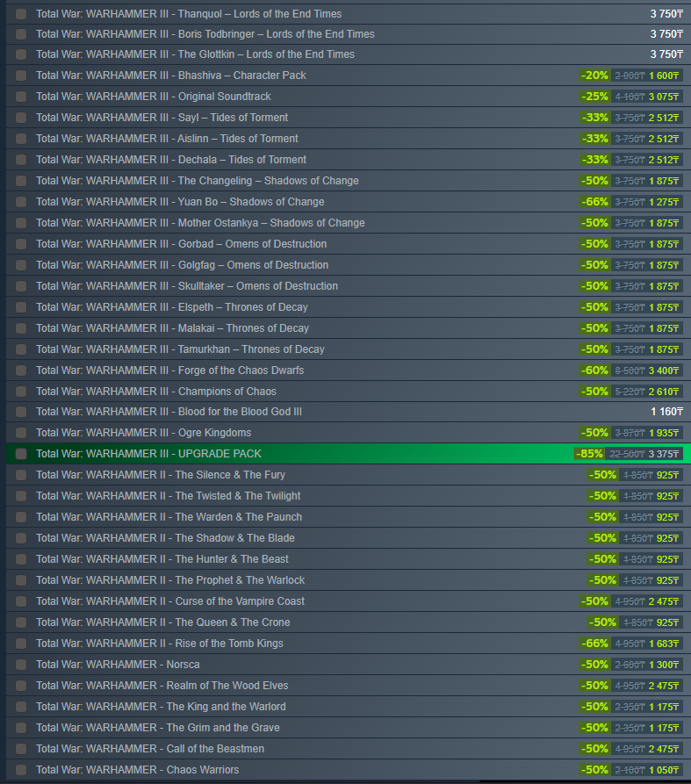
Task: Check Rise of the Tomb Kings checkbox
Action: 21,644
